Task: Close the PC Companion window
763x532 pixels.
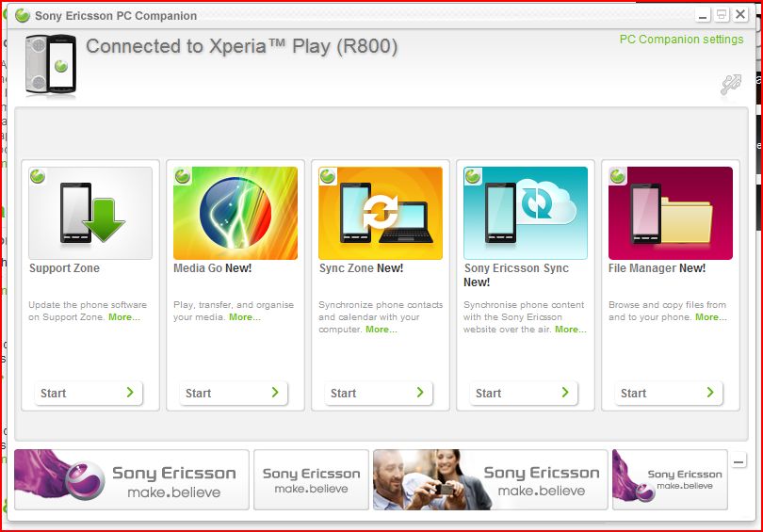Action: 740,14
